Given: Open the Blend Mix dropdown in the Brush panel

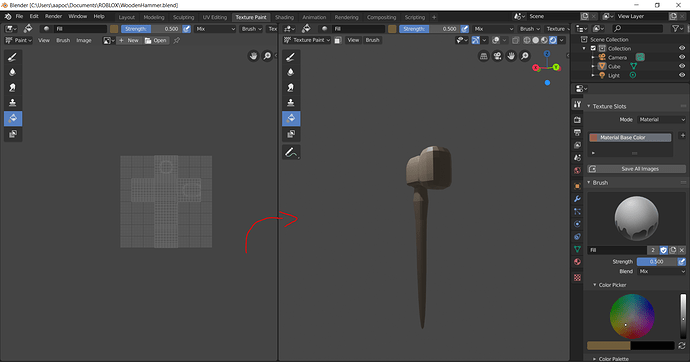Looking at the screenshot, I should pos(661,271).
